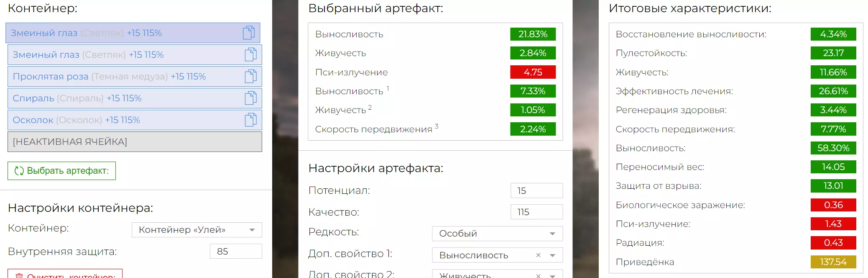Copy the Спираль artifact using its icon
This screenshot has height=278, width=868.
250,98
